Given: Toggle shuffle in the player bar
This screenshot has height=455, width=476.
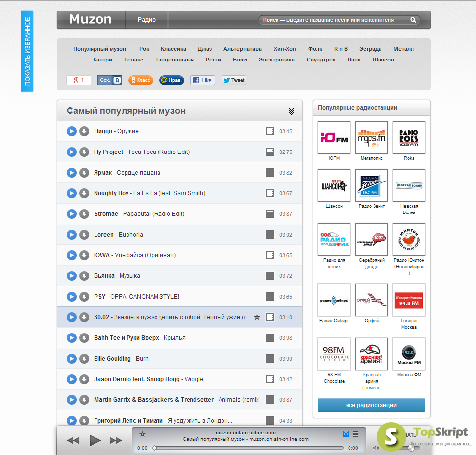Looking at the screenshot, I should [346, 434].
